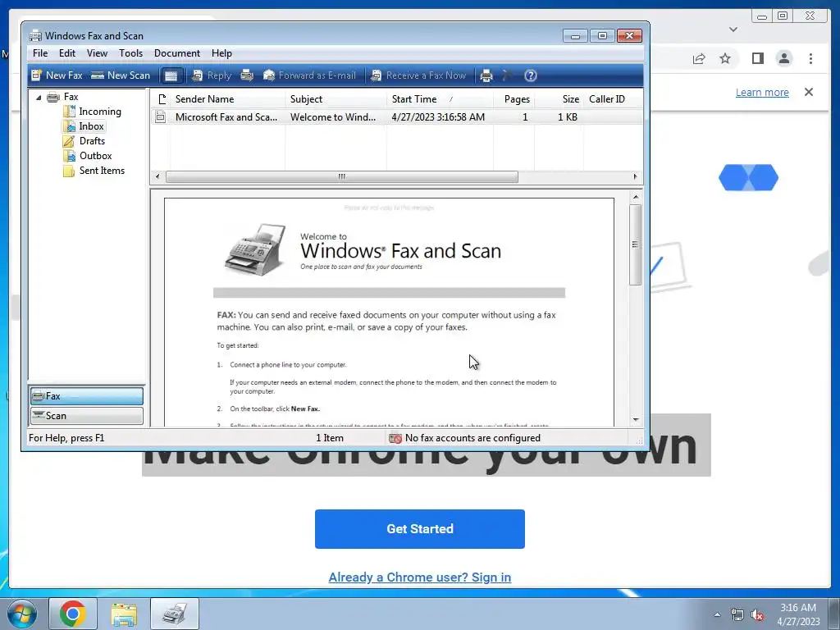Sort by the Size column

tap(559, 99)
